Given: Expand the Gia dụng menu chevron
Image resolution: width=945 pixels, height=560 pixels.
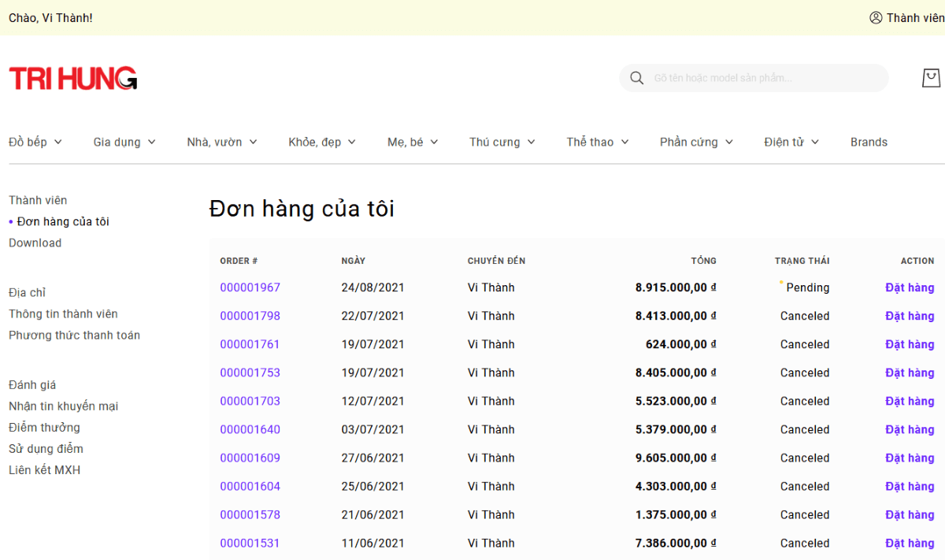Looking at the screenshot, I should (x=151, y=142).
